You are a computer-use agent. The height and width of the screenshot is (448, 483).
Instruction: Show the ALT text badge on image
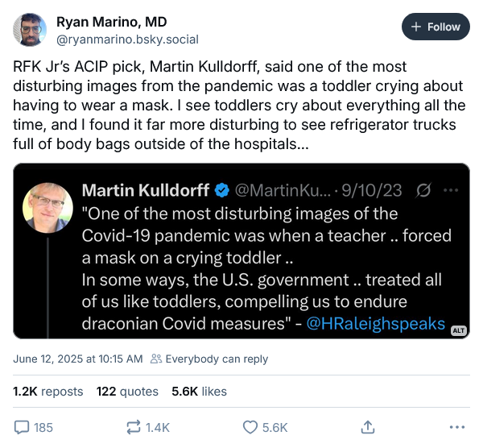(x=459, y=330)
